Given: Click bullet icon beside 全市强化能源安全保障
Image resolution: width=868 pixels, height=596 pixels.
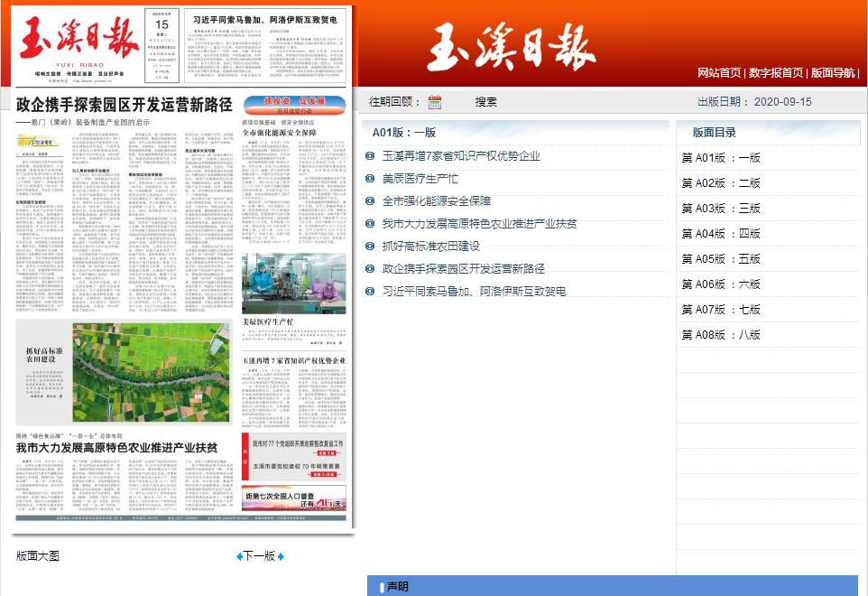Looking at the screenshot, I should click(370, 201).
